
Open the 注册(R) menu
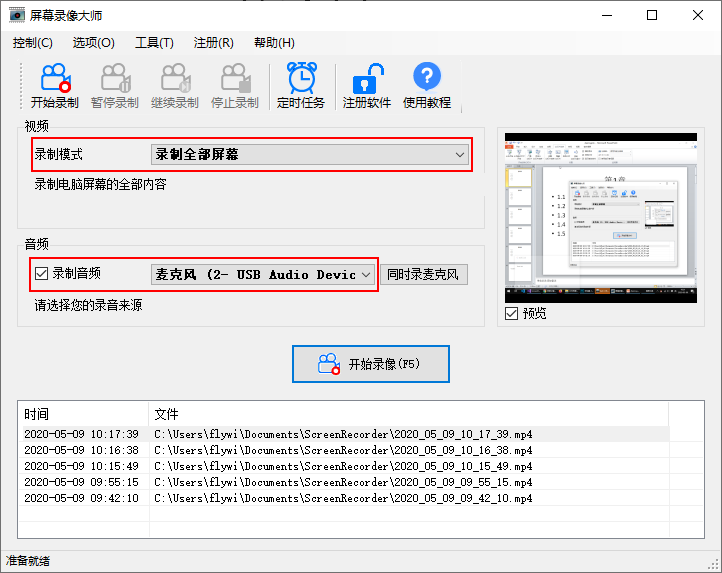point(214,43)
